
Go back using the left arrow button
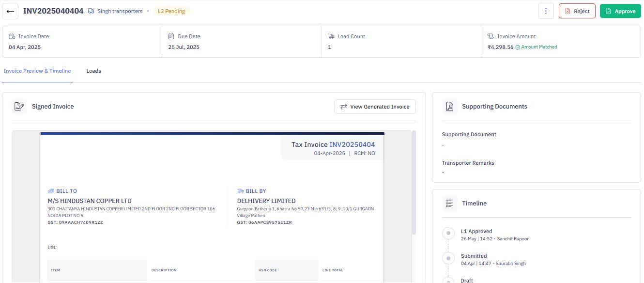pyautogui.click(x=10, y=11)
